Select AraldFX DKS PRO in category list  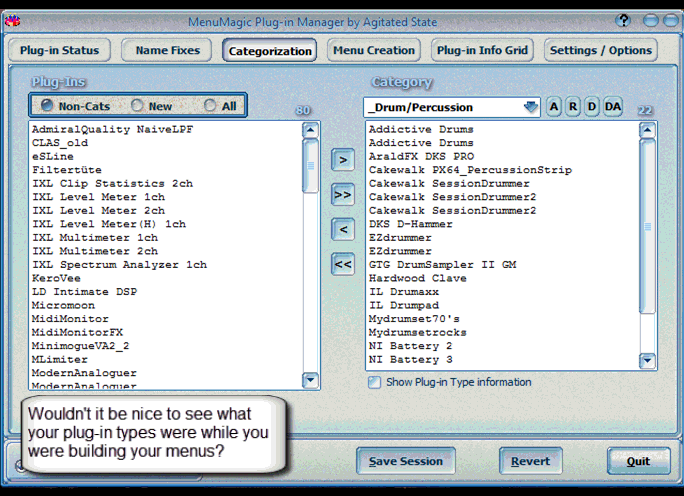pyautogui.click(x=421, y=156)
